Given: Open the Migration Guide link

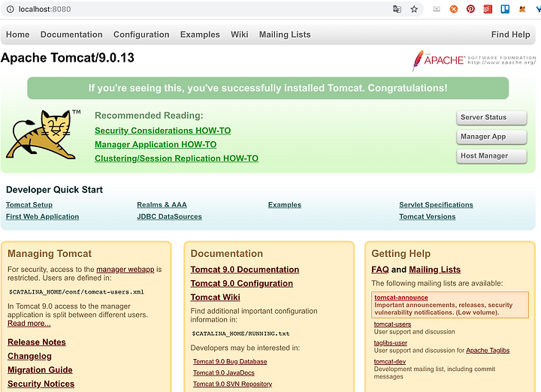Looking at the screenshot, I should tap(40, 370).
